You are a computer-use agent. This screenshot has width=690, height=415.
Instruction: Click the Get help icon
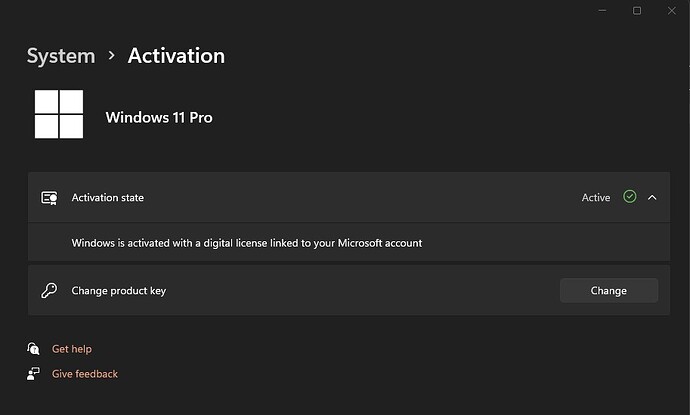(x=33, y=349)
